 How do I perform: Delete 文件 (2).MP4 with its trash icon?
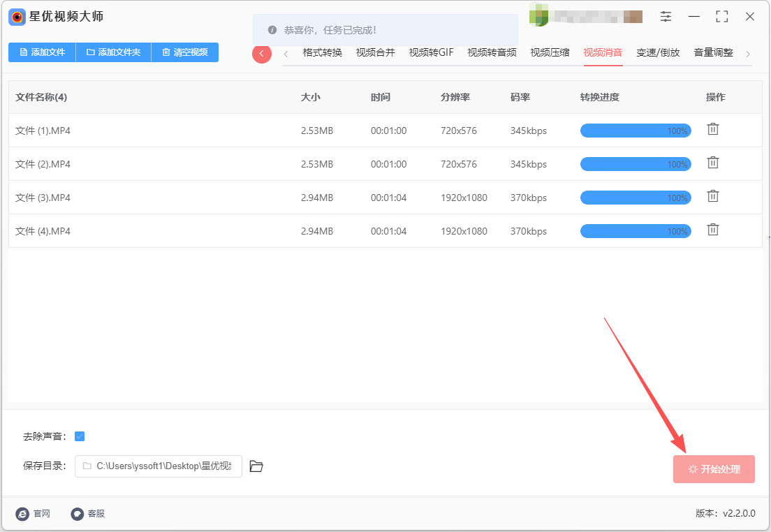[x=712, y=163]
